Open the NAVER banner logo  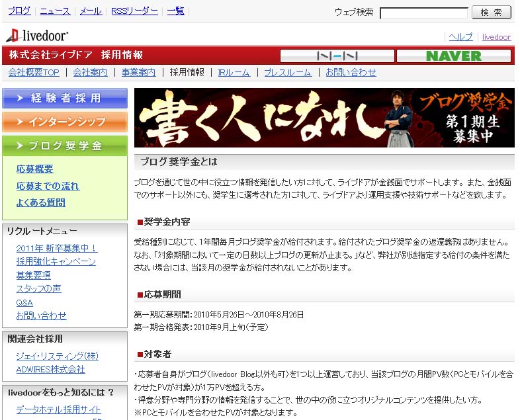pos(454,56)
